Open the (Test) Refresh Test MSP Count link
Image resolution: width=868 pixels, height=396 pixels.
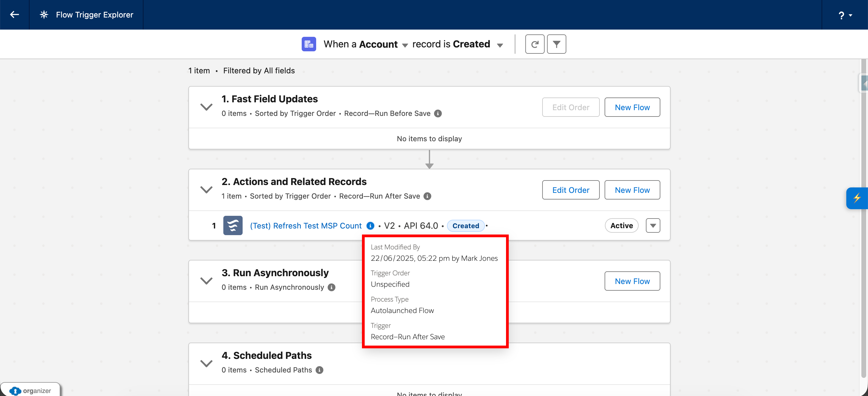coord(305,226)
